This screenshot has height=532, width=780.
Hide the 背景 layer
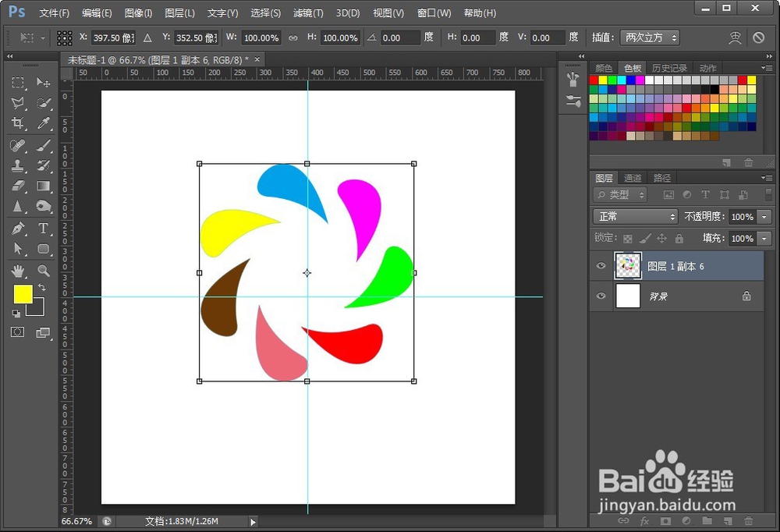(601, 296)
